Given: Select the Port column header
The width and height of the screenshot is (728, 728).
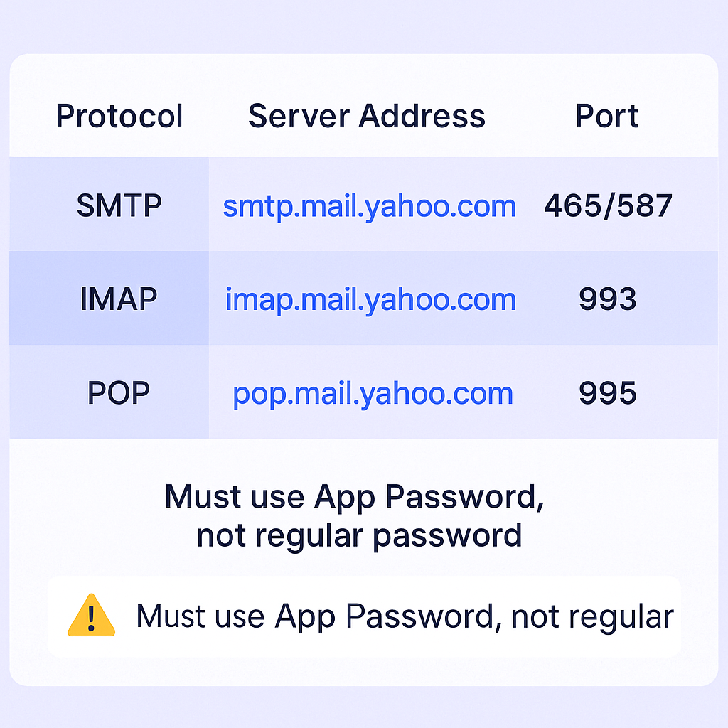Looking at the screenshot, I should (606, 116).
